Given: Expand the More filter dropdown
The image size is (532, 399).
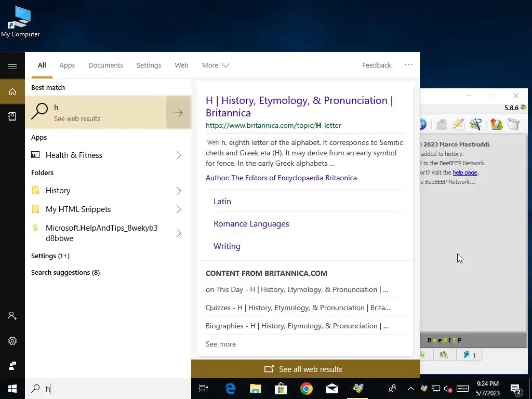Looking at the screenshot, I should click(216, 65).
